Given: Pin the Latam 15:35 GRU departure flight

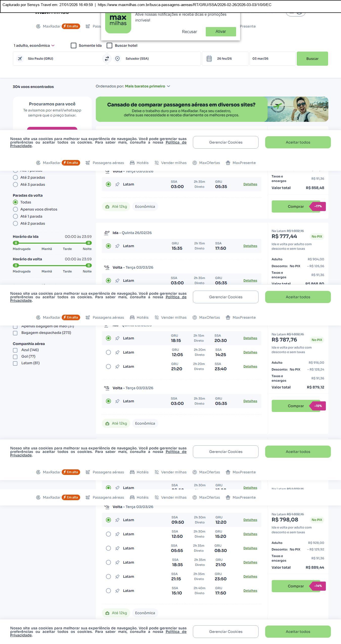Looking at the screenshot, I should tap(117, 246).
